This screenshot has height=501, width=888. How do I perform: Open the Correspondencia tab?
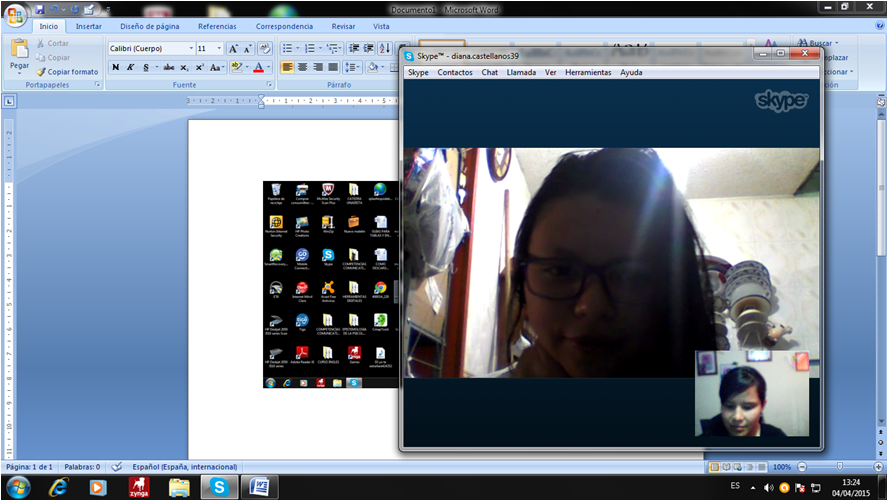[x=284, y=26]
